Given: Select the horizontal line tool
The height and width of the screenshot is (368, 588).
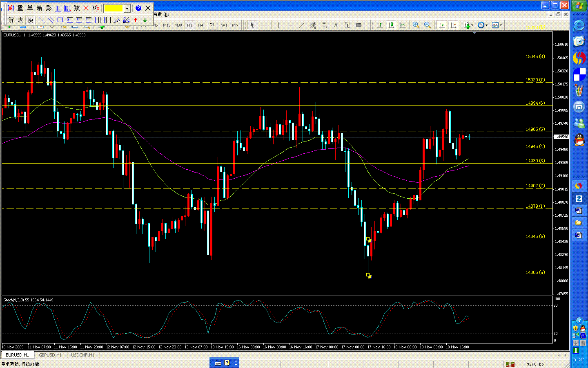Looking at the screenshot, I should click(290, 25).
